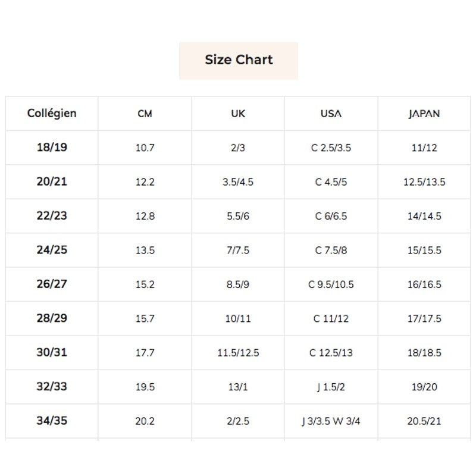Click the 11.5/12.5 UK size cell

pyautogui.click(x=238, y=353)
